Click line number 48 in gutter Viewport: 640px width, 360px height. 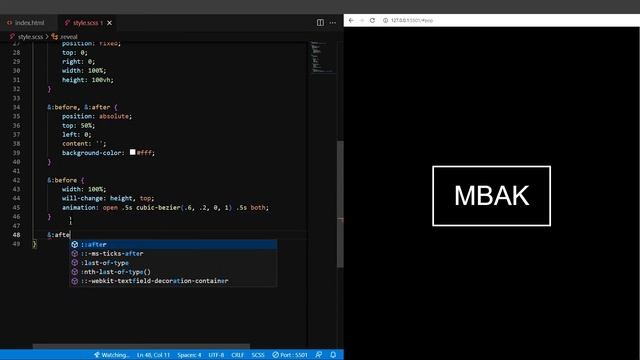coord(16,235)
